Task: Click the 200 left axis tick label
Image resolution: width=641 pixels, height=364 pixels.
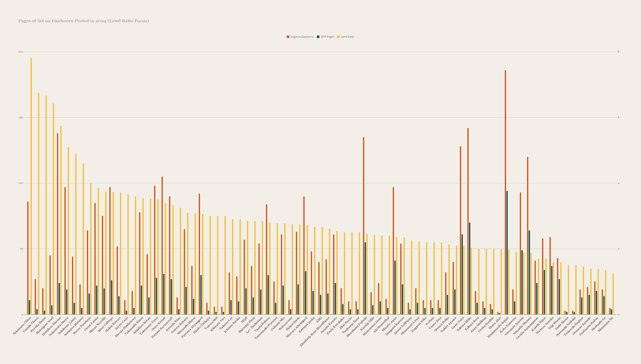Action: 21,52
